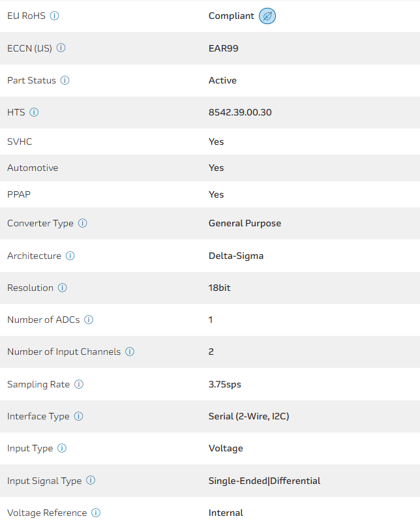Click the Input Signal Type info icon
This screenshot has height=527, width=420.
tap(91, 481)
